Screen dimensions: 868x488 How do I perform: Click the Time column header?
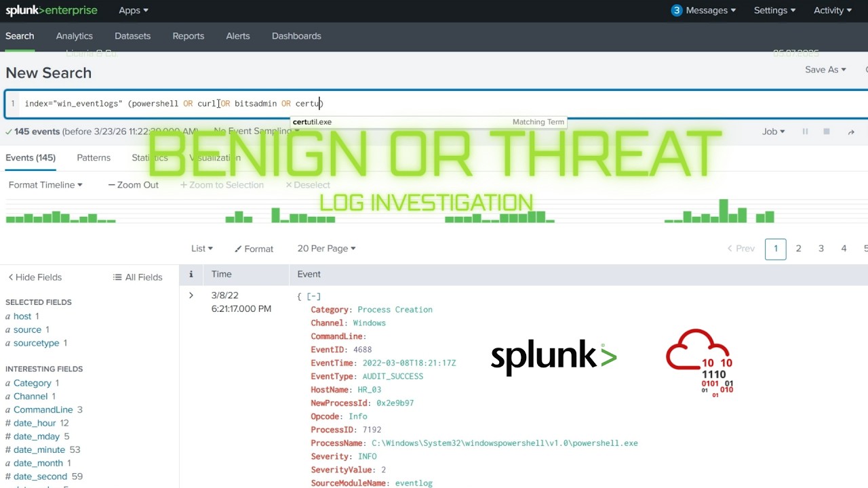coord(221,274)
